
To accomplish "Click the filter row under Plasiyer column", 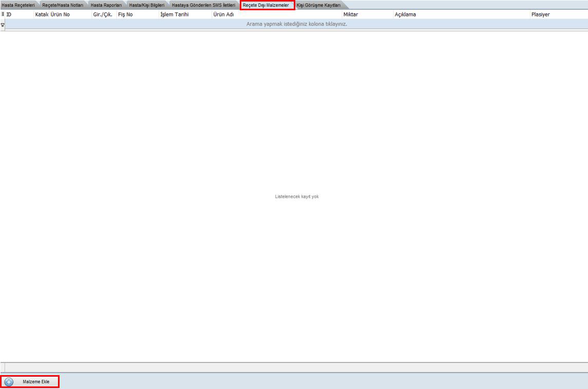I will coord(558,24).
